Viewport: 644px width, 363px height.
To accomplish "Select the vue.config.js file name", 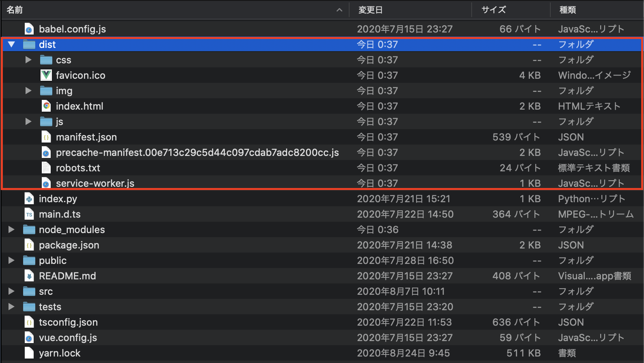I will (68, 337).
